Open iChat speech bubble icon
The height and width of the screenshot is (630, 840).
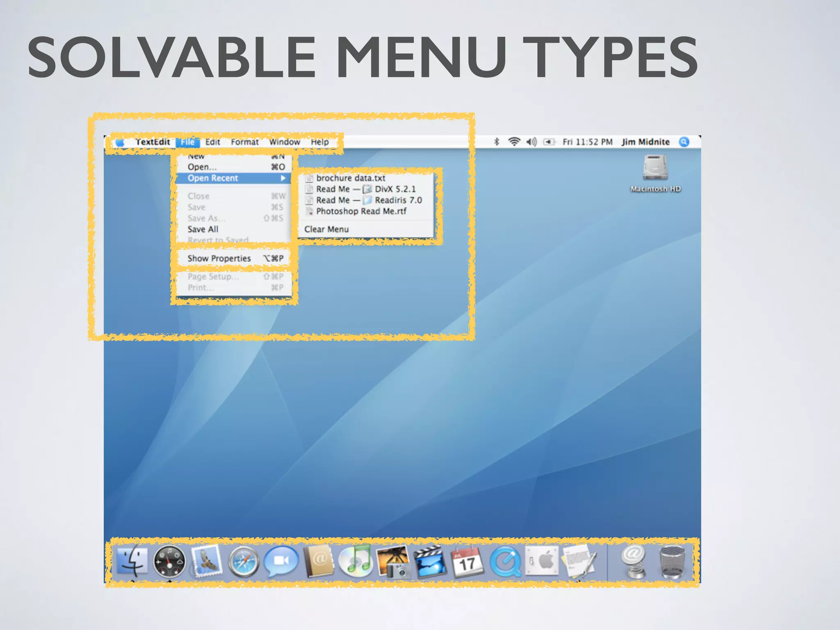point(281,561)
